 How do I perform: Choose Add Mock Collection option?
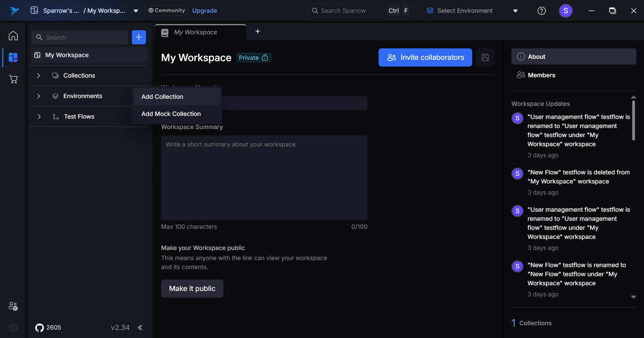171,114
